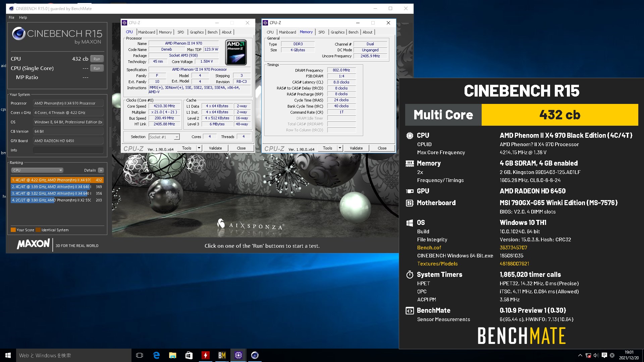Switch to SPD tab in left CPU-Z window

pos(181,32)
